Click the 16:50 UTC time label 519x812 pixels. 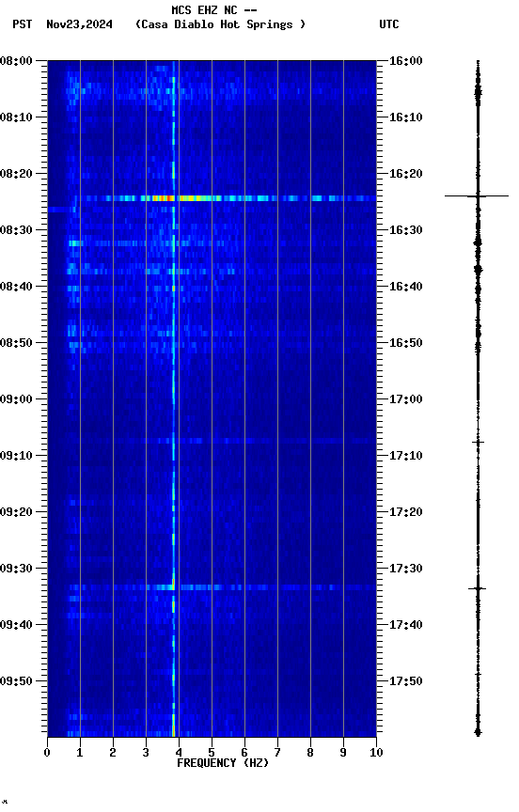[405, 343]
